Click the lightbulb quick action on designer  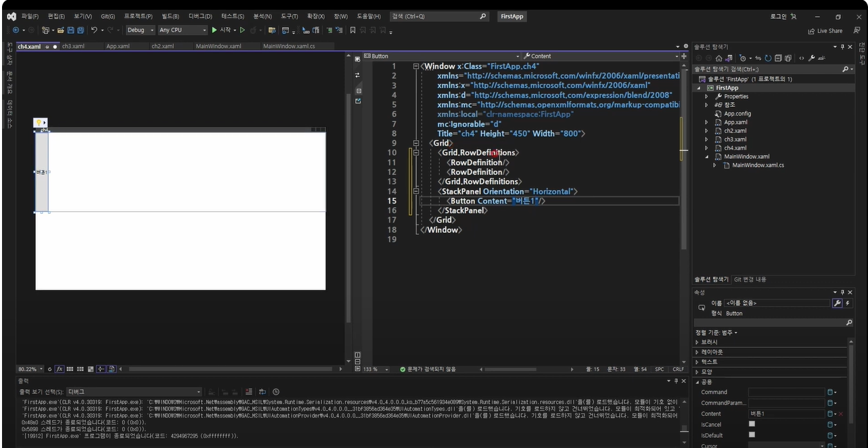click(x=41, y=122)
